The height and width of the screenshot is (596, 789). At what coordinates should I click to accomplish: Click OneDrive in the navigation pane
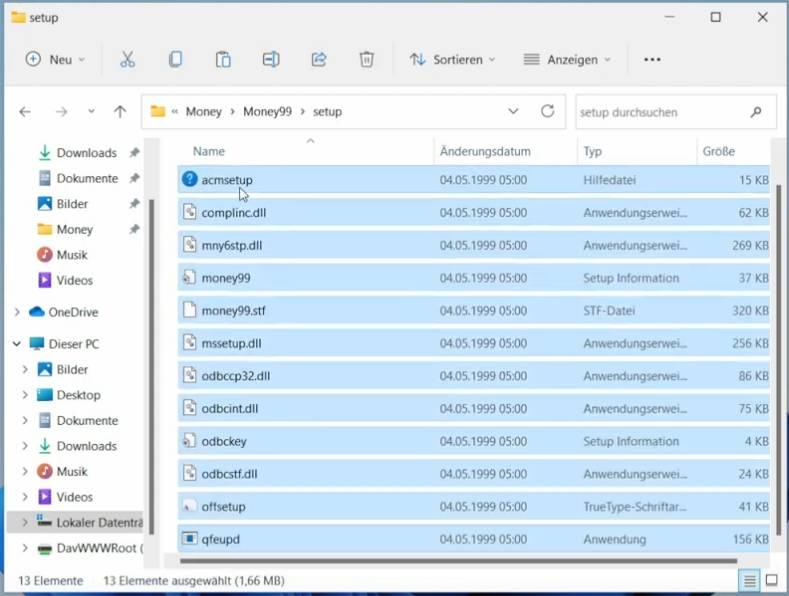[x=73, y=312]
